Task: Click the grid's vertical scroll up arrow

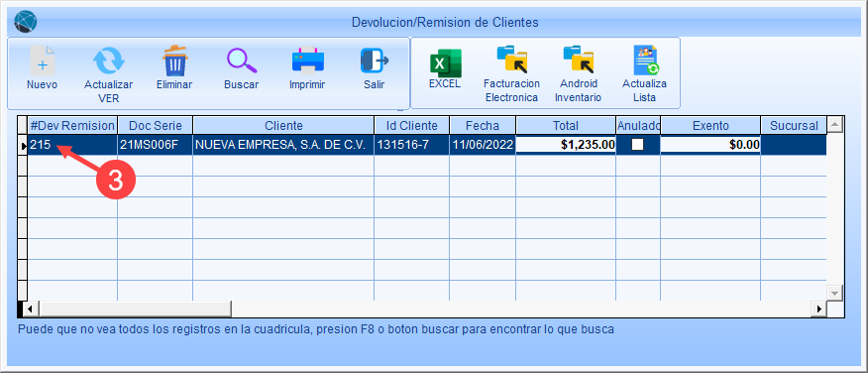Action: coord(834,125)
